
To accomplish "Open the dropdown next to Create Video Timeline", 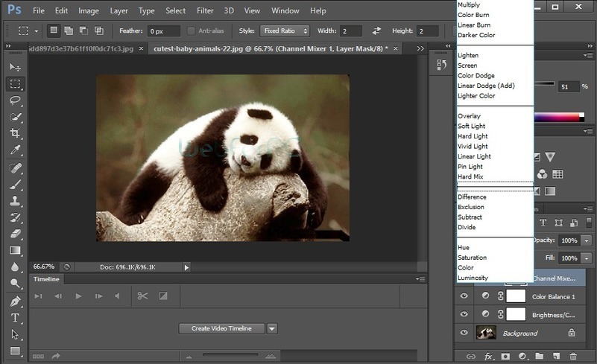I will (x=272, y=328).
